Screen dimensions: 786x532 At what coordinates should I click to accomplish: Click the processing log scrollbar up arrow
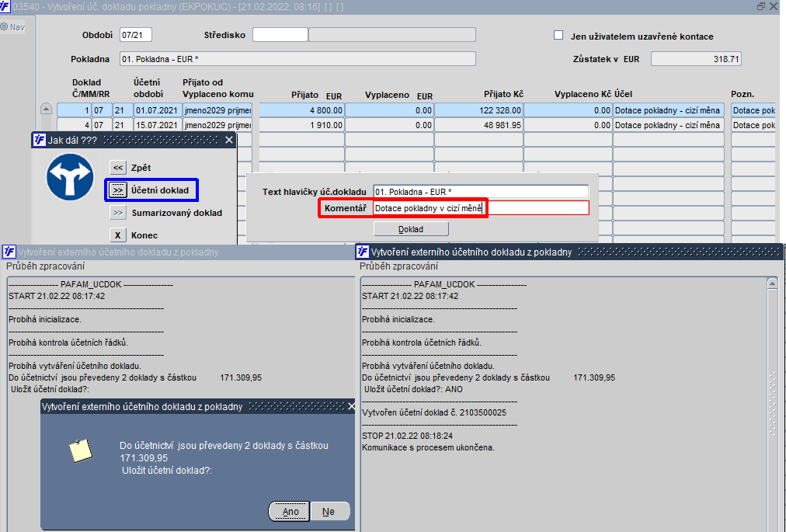[x=773, y=283]
